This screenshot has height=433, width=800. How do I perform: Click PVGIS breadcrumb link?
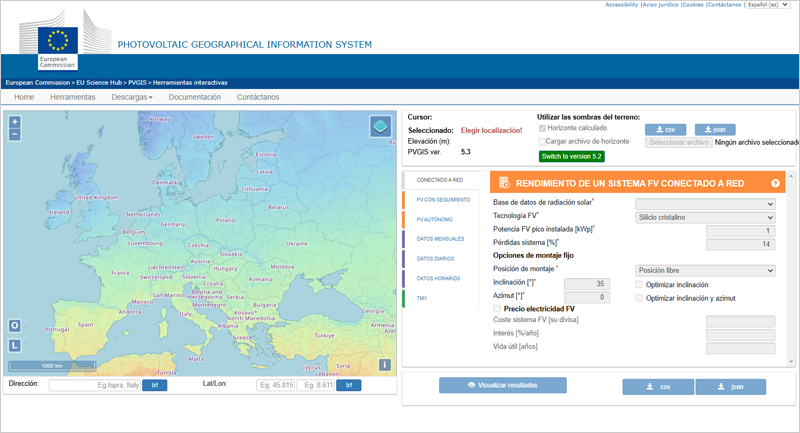[137, 83]
